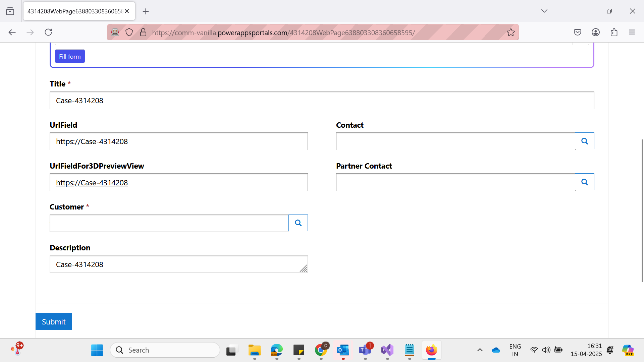The width and height of the screenshot is (644, 362).
Task: Open the Partner Contact lookup search
Action: click(584, 182)
